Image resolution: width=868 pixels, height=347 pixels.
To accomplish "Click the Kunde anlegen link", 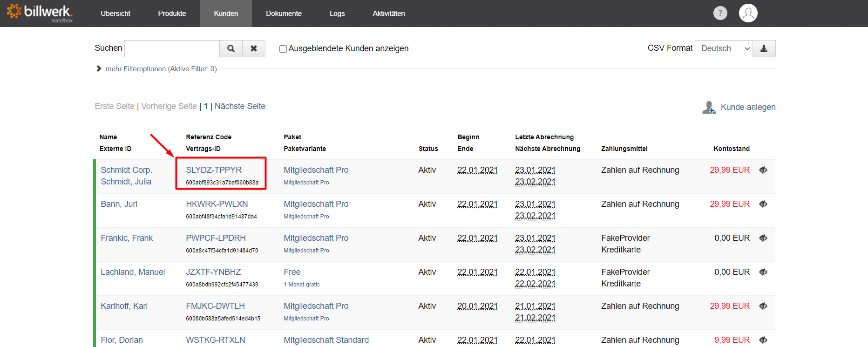I will coord(748,107).
